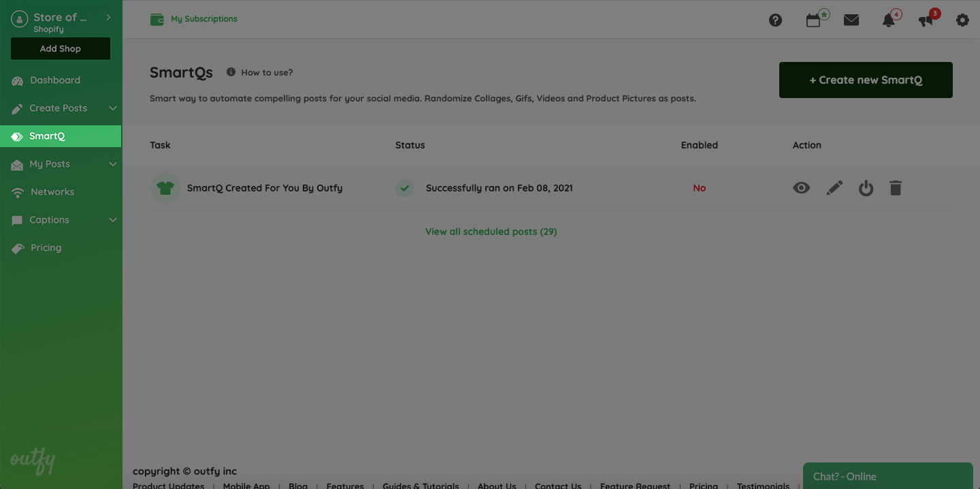Click the SmartQ sidebar icon

[18, 136]
